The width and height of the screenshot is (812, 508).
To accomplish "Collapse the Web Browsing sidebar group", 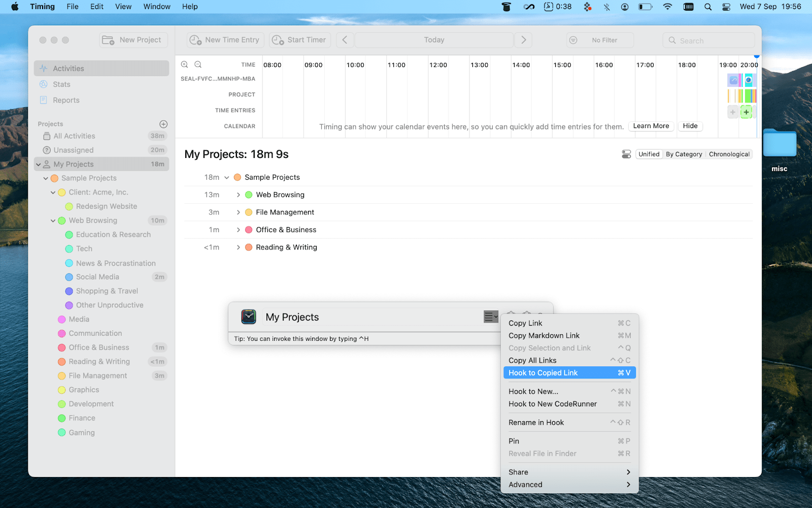I will 53,220.
